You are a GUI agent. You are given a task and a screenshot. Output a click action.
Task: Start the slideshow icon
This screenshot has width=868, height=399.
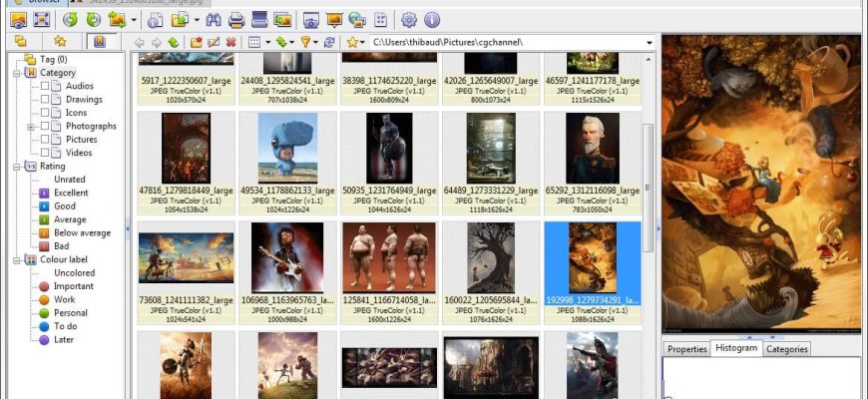pyautogui.click(x=334, y=21)
